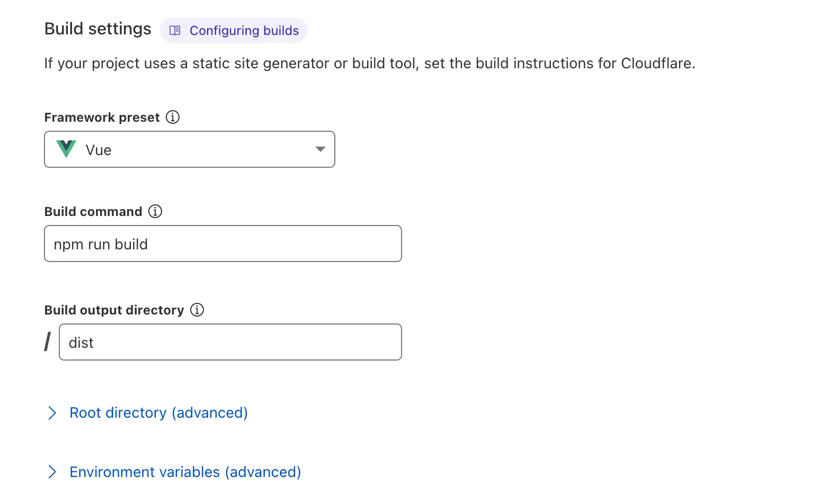Click the Build output directory label text
819x504 pixels.
point(114,310)
